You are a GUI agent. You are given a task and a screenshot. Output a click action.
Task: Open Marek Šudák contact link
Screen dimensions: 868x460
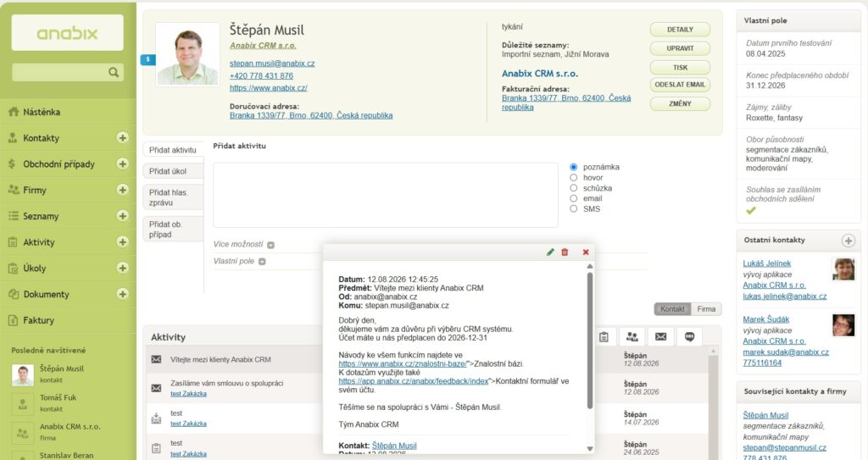click(x=766, y=319)
